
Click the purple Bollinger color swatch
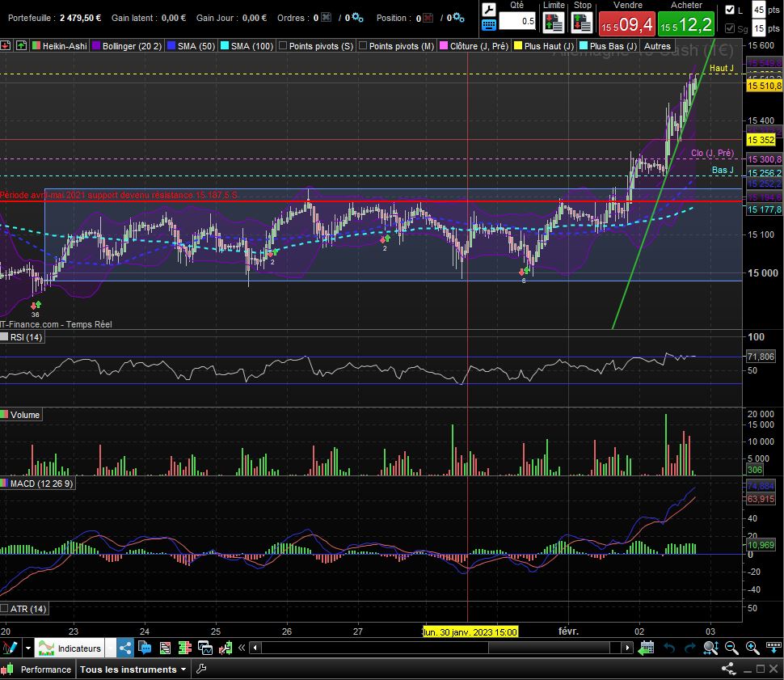(x=97, y=45)
